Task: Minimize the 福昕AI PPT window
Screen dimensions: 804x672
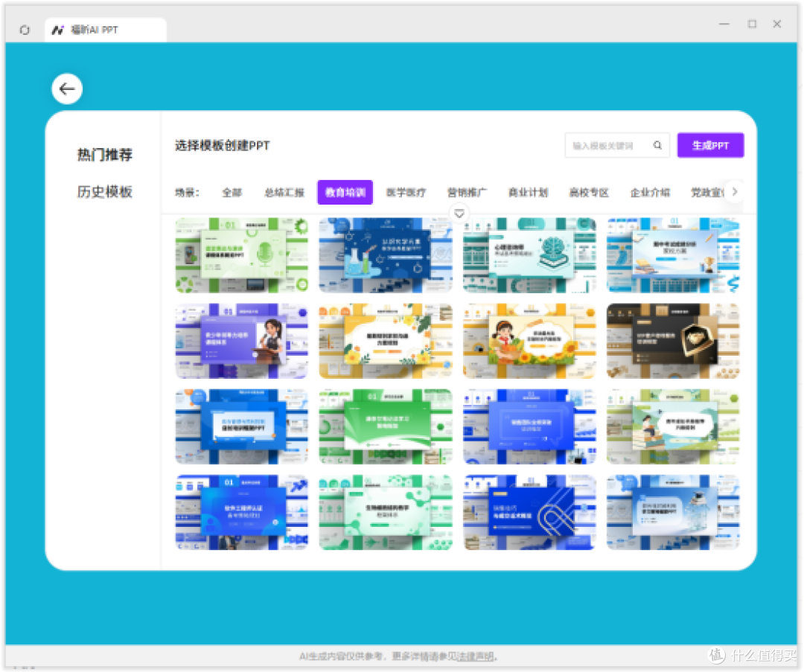Action: point(724,24)
